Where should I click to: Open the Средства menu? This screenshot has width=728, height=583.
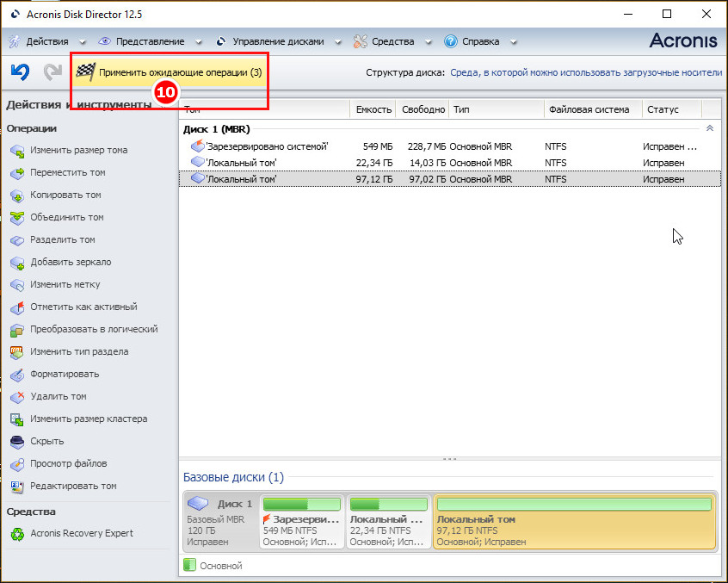point(392,41)
